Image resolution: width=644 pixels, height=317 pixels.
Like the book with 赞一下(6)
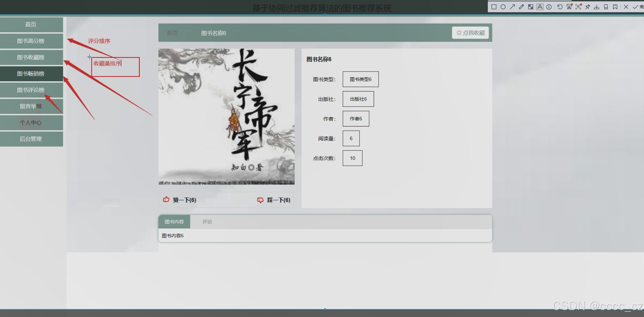pos(180,200)
